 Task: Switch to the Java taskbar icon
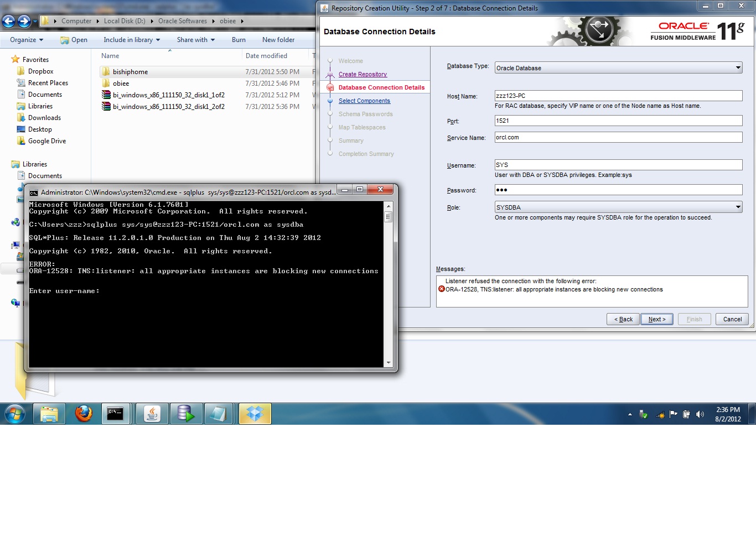point(152,414)
